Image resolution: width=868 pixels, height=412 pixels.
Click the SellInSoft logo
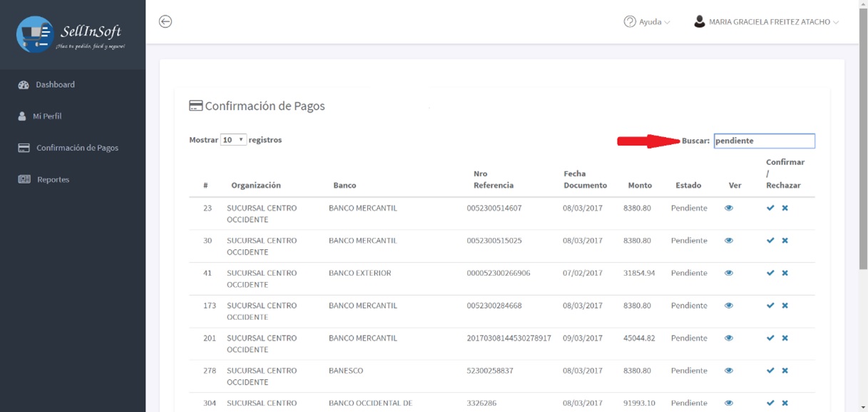click(71, 34)
